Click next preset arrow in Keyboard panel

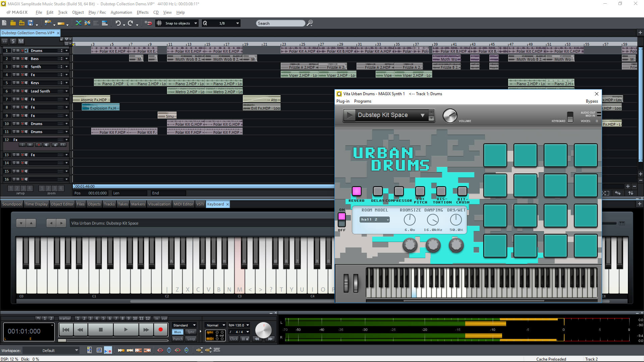[x=61, y=223]
